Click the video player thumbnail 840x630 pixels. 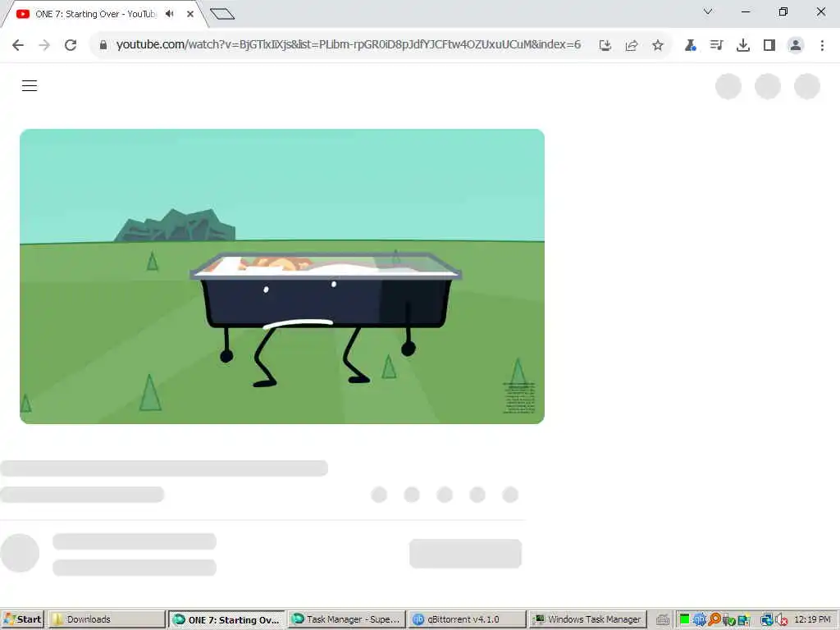[x=282, y=276]
